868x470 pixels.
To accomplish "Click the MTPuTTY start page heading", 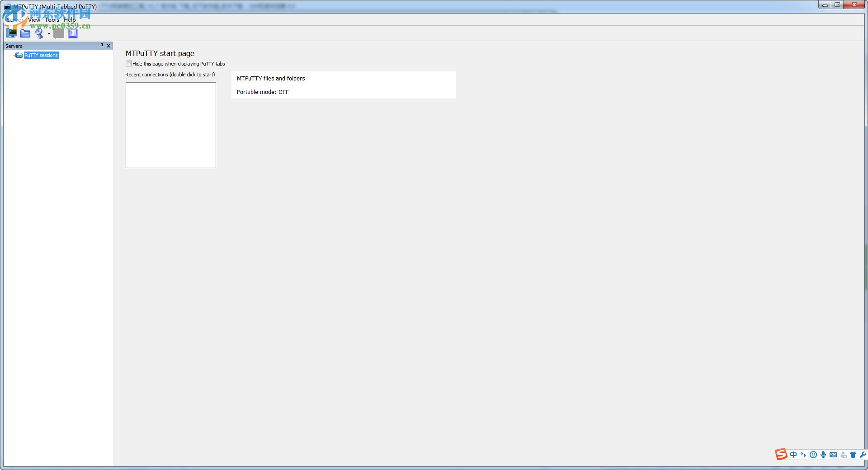I will pyautogui.click(x=160, y=53).
